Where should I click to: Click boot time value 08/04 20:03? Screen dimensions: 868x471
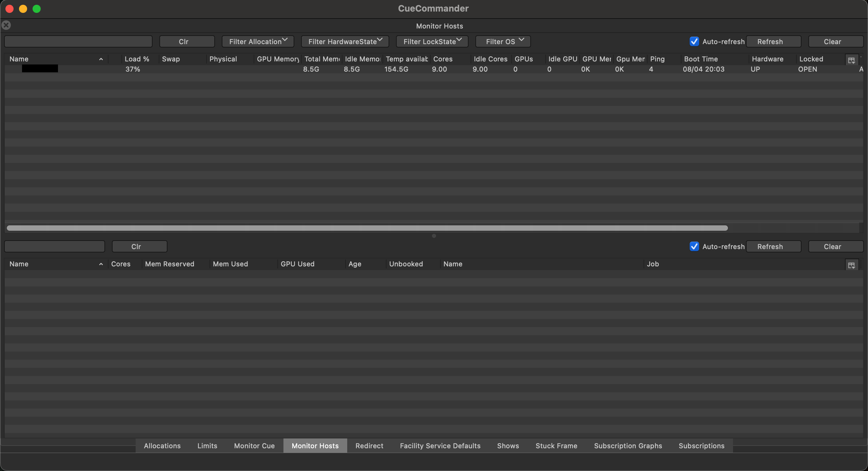[x=704, y=69]
